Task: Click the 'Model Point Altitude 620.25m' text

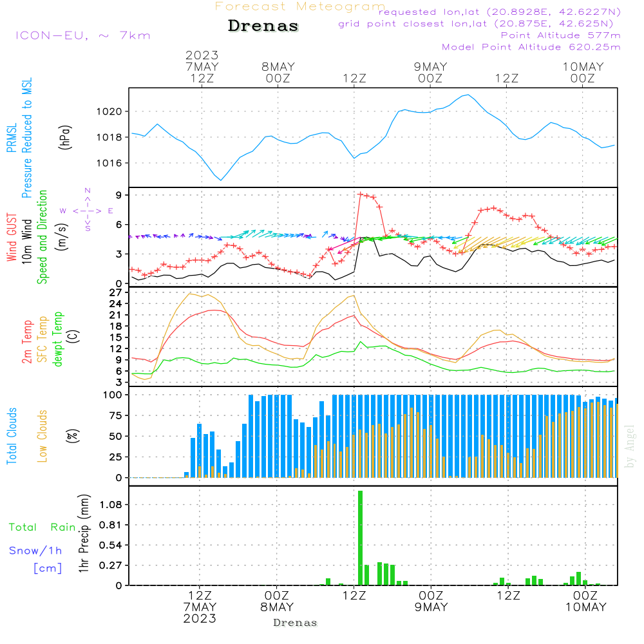Action: (531, 47)
